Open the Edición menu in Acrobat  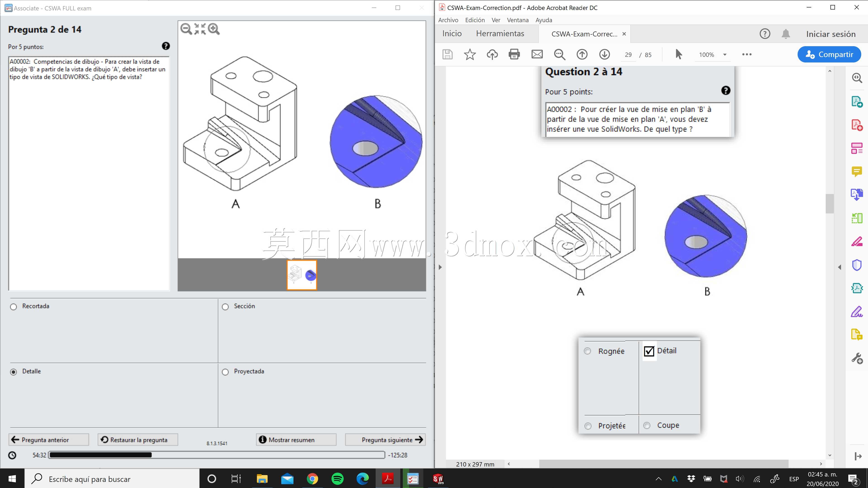(x=475, y=20)
